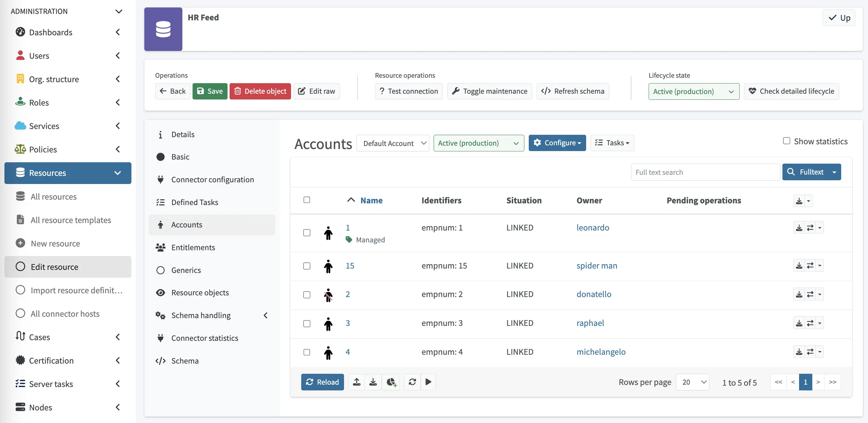Click the download icon in table header

[799, 201]
